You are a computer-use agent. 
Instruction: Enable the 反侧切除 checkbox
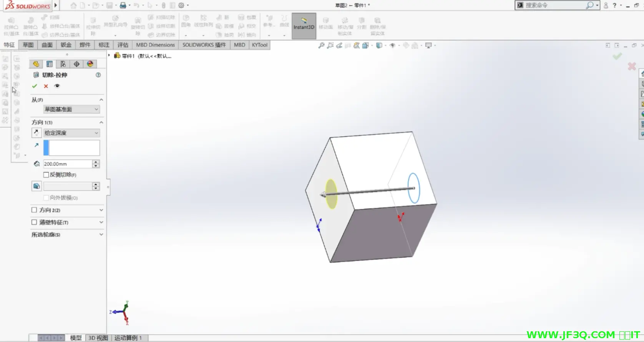46,175
